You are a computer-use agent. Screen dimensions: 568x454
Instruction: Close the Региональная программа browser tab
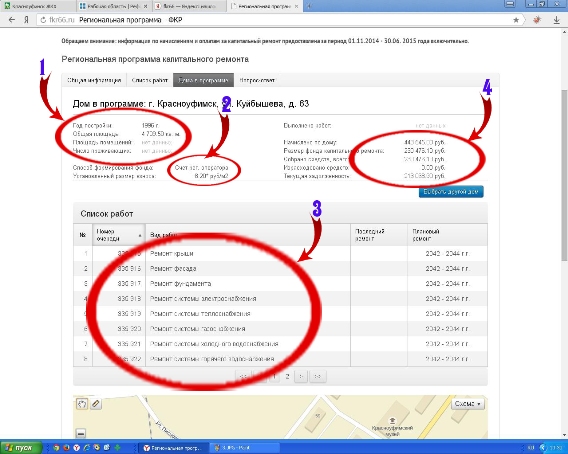tap(296, 6)
